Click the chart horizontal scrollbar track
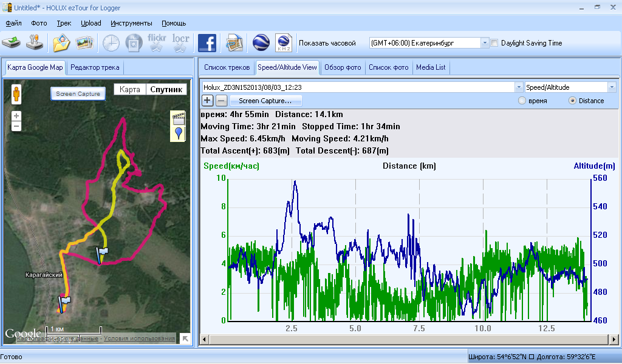This screenshot has width=622, height=364. coord(409,339)
